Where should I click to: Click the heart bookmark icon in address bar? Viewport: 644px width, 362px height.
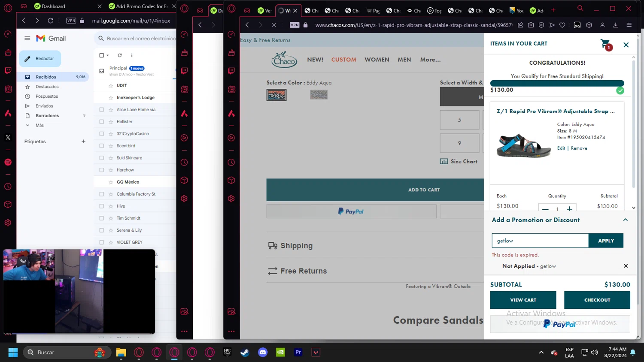(x=562, y=25)
